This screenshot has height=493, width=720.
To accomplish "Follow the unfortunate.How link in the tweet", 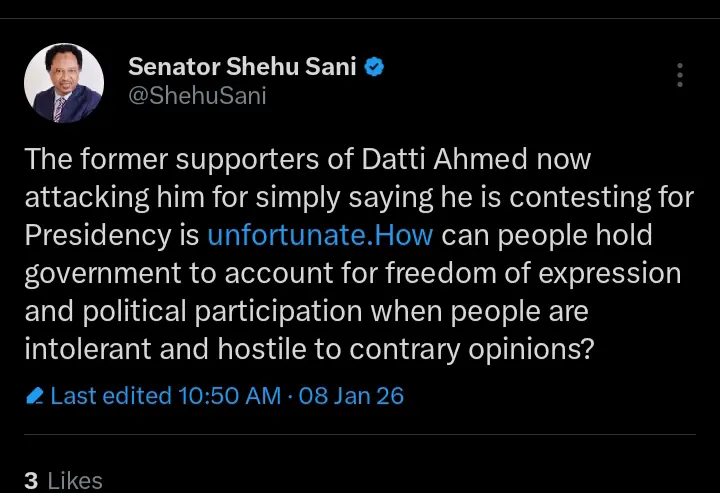I will 321,236.
